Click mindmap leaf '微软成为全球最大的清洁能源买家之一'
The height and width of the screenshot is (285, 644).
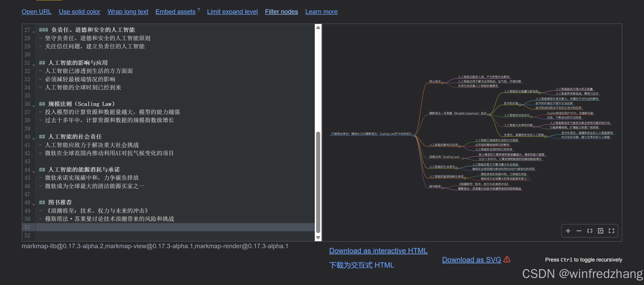[505, 179]
